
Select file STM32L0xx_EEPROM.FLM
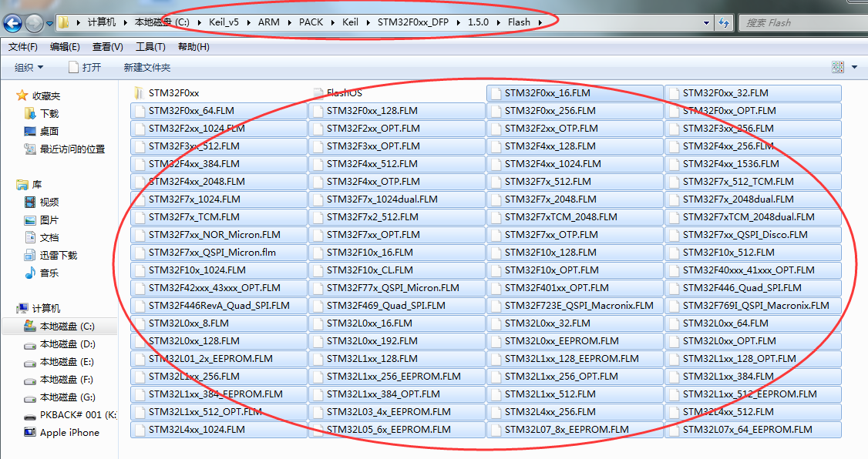(575, 340)
